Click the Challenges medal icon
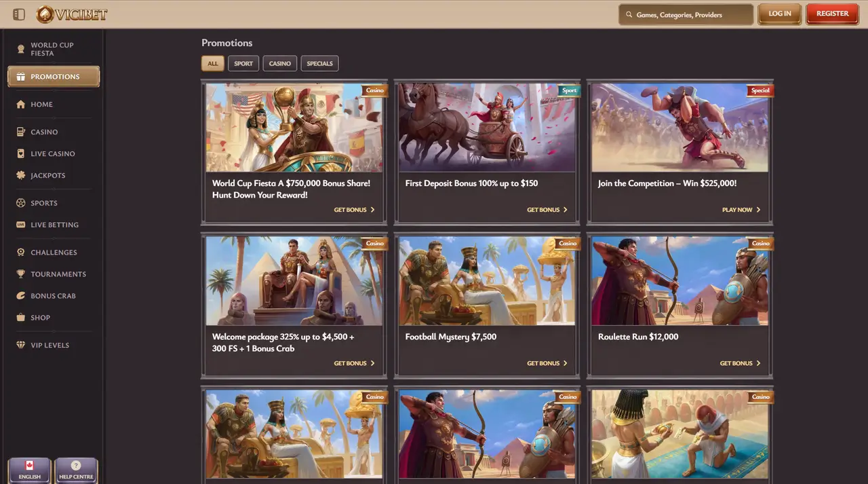Image resolution: width=868 pixels, height=484 pixels. coord(20,253)
